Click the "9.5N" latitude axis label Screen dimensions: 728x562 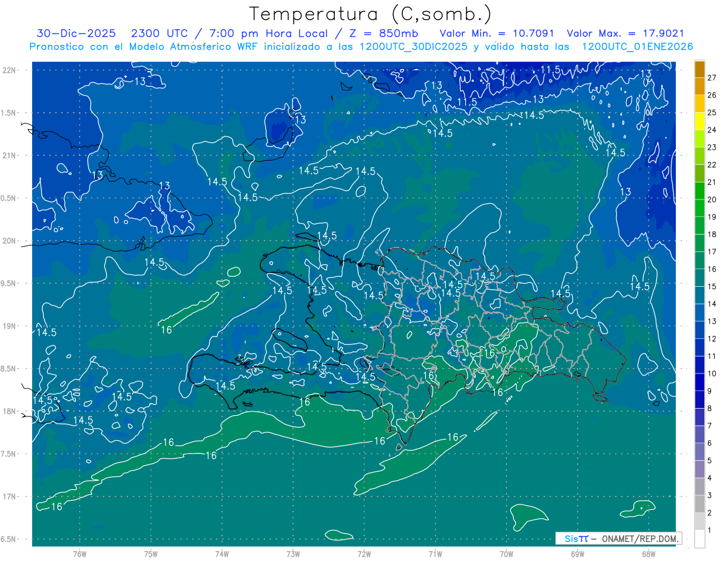point(9,284)
